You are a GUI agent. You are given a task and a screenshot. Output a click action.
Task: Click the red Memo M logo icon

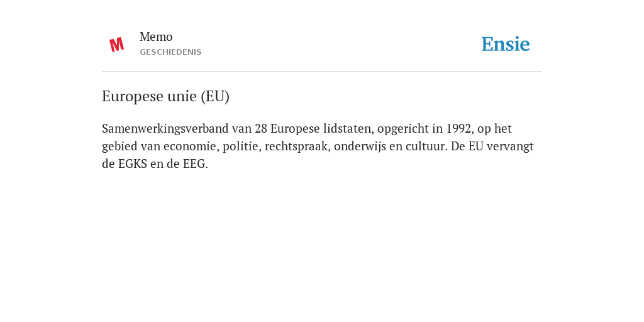click(116, 45)
